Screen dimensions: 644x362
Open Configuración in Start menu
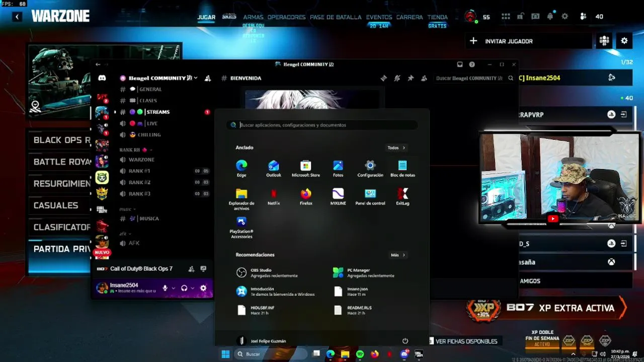click(x=370, y=168)
